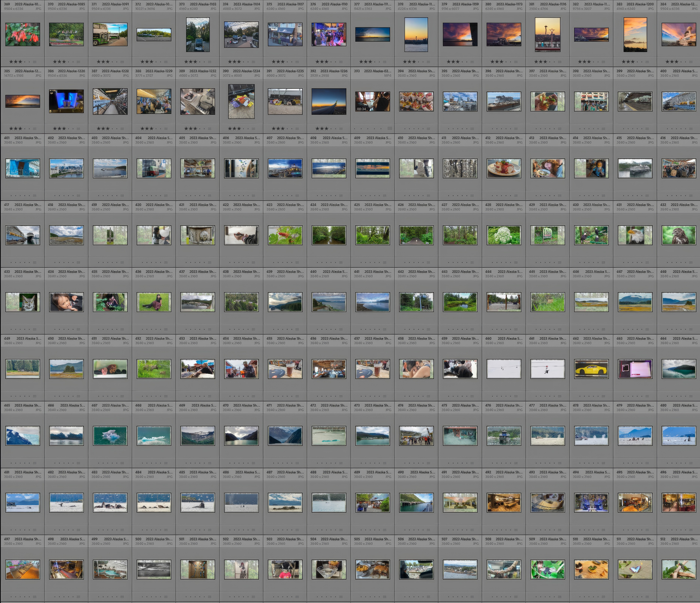Select airplane wing sunset photo 392
The height and width of the screenshot is (603, 700).
tap(329, 101)
